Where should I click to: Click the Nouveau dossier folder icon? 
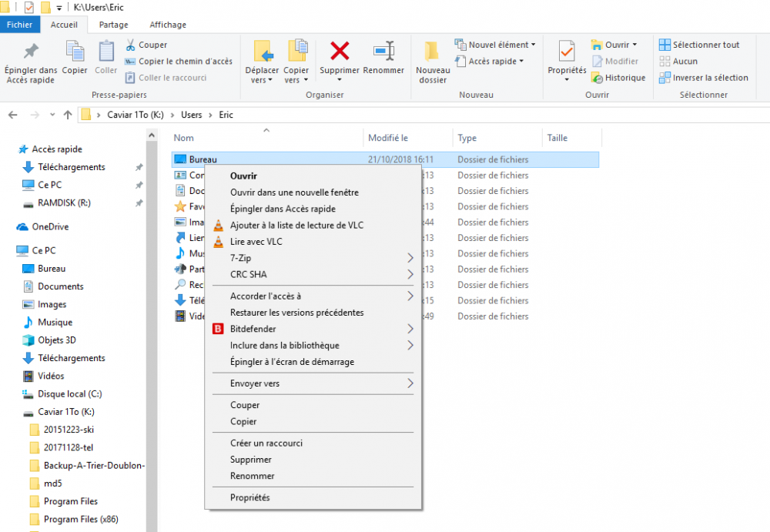point(433,52)
